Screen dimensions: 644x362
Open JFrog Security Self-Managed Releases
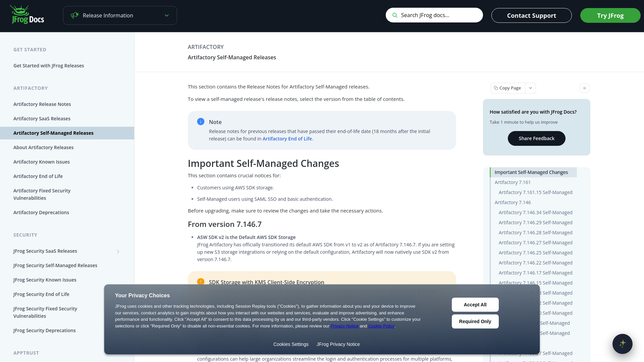tap(55, 265)
